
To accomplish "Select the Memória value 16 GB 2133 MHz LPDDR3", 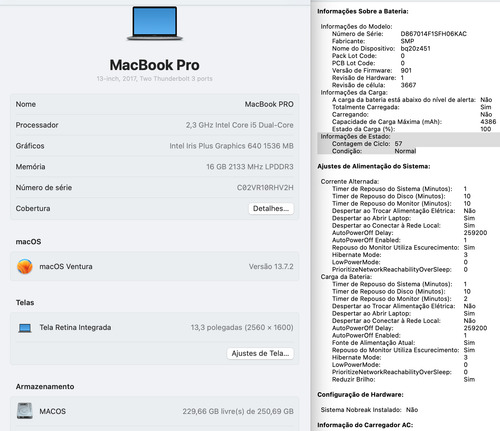I will 250,167.
